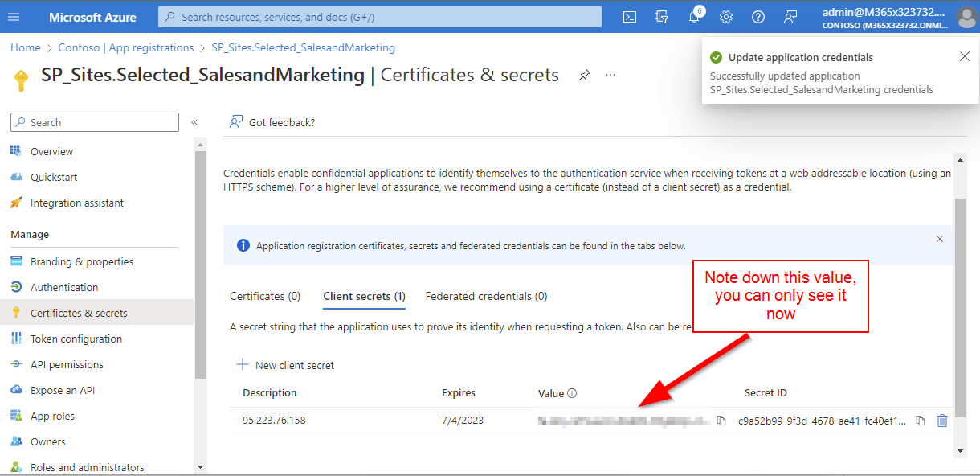Image resolution: width=980 pixels, height=476 pixels.
Task: Open the Directories and subscriptions filter icon
Action: (x=662, y=17)
